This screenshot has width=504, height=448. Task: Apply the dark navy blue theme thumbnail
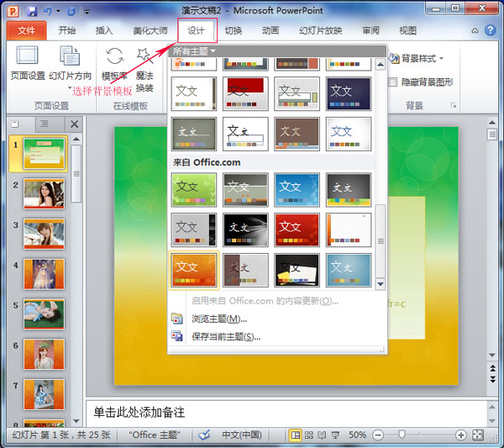point(349,93)
